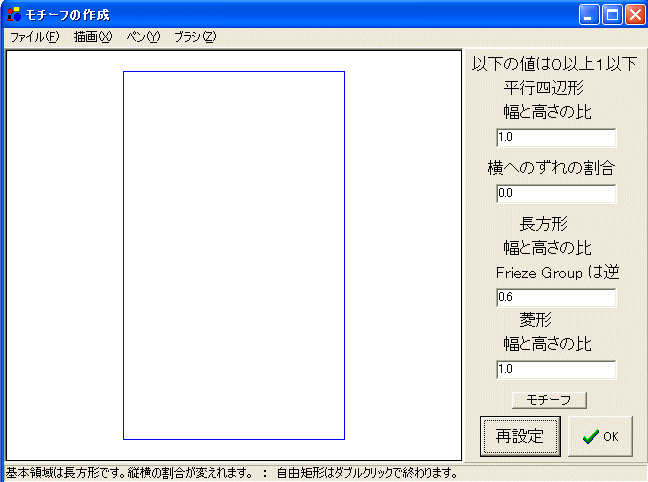The height and width of the screenshot is (482, 648).
Task: Click the 菱形 label
Action: pos(536,320)
